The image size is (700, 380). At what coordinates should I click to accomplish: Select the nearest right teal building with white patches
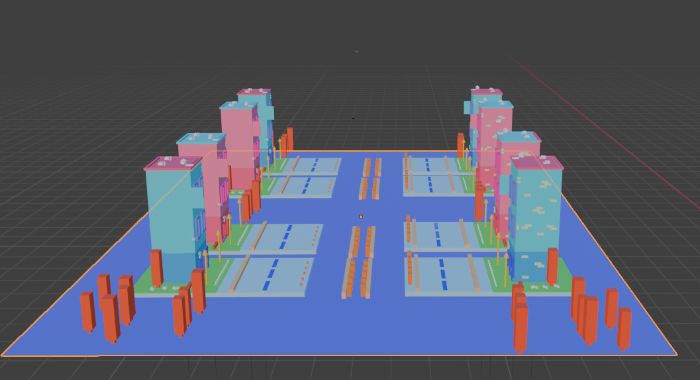[x=536, y=219]
